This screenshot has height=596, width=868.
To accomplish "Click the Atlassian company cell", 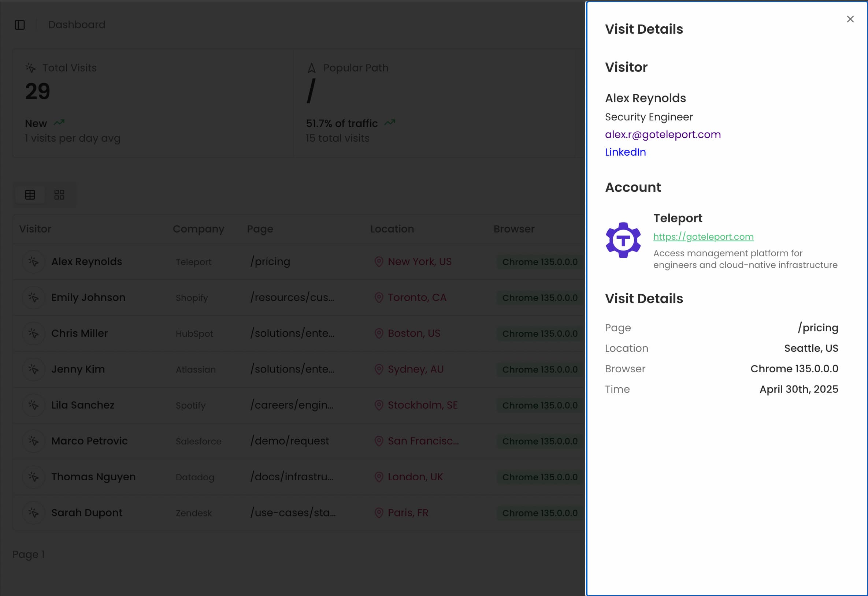I will 196,370.
